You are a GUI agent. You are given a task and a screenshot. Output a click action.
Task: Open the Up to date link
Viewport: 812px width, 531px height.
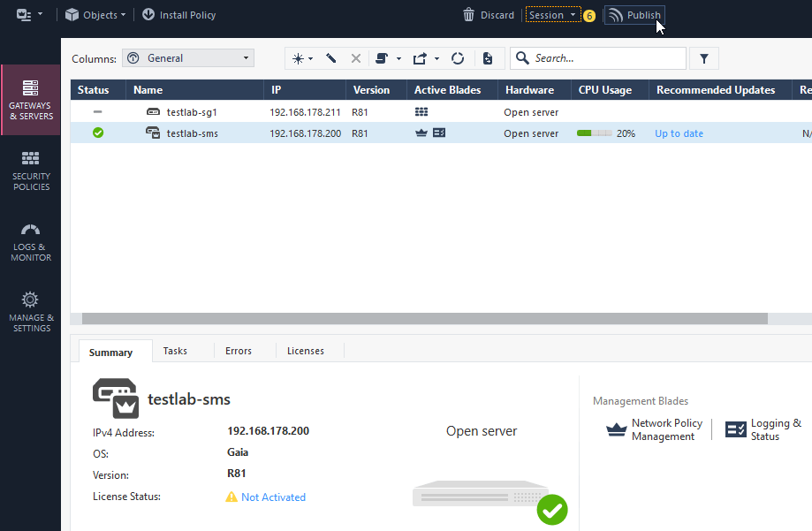679,133
